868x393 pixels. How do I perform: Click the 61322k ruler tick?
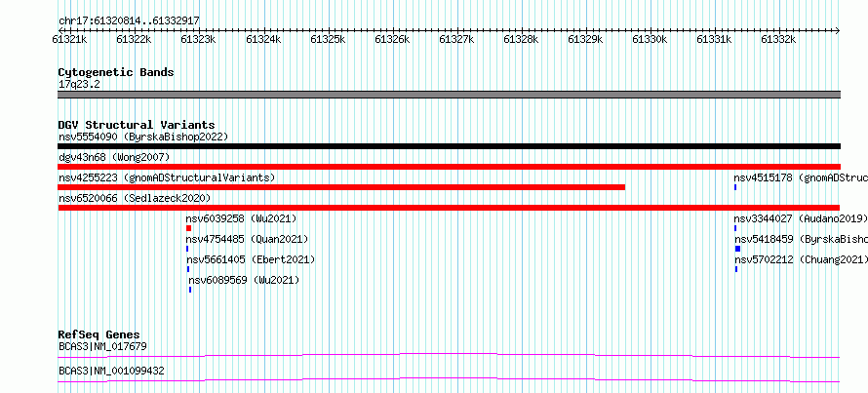pyautogui.click(x=134, y=39)
